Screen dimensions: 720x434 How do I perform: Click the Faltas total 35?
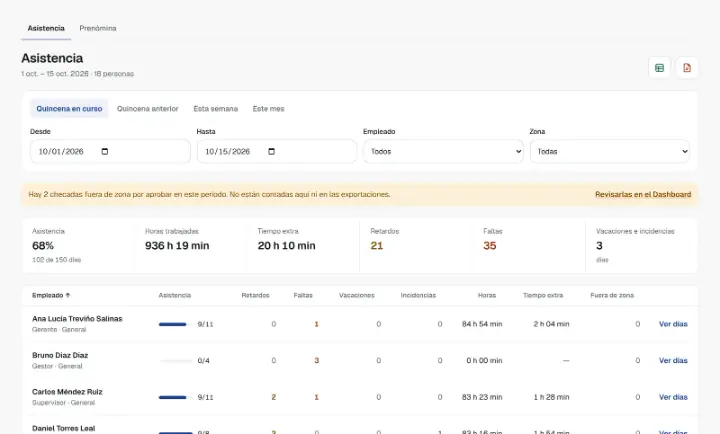[x=489, y=246]
